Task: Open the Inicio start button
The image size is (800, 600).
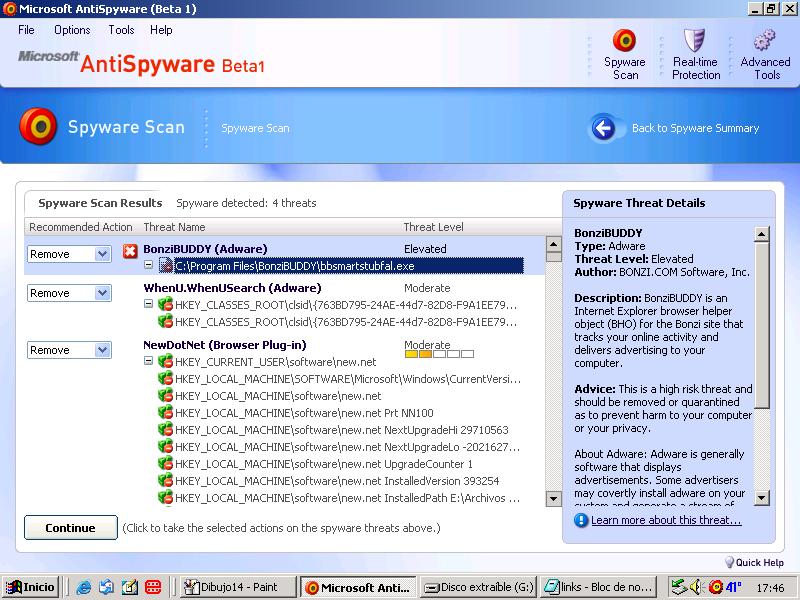Action: click(x=30, y=587)
